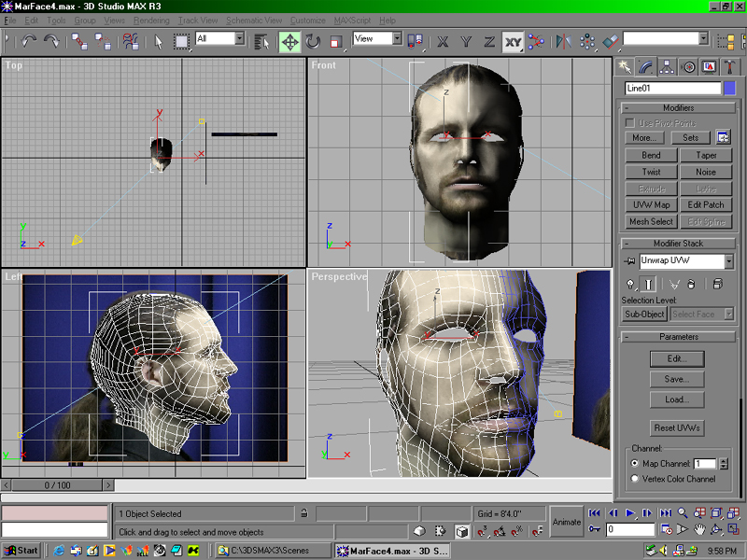Open the reference coordinate View dropdown
The height and width of the screenshot is (560, 747).
point(396,38)
